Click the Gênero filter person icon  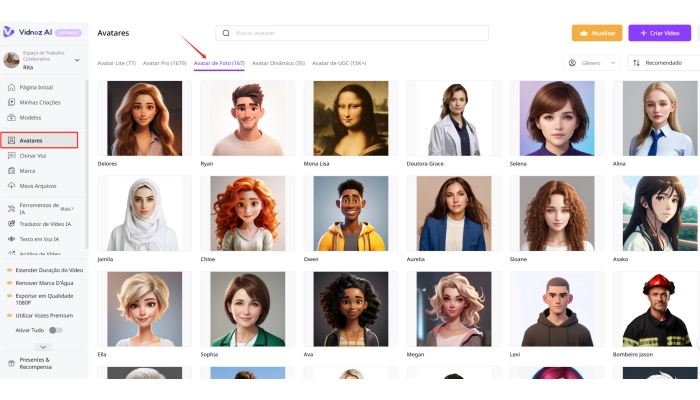(x=572, y=63)
